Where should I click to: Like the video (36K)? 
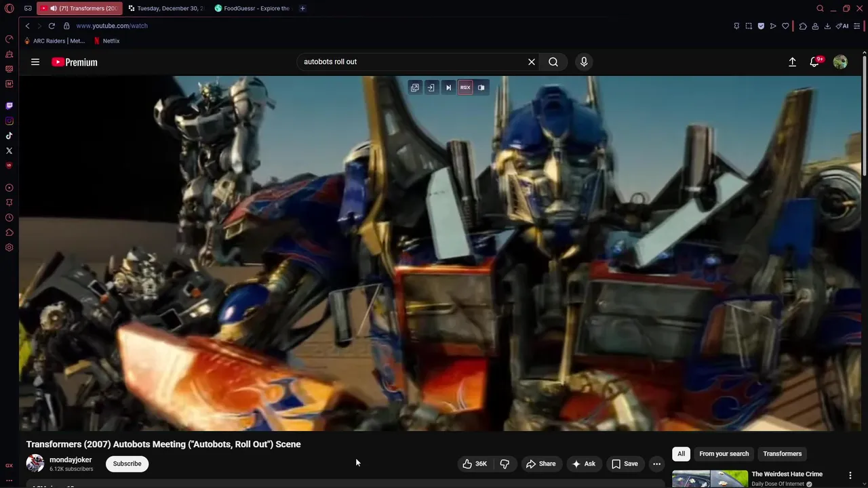pos(475,464)
